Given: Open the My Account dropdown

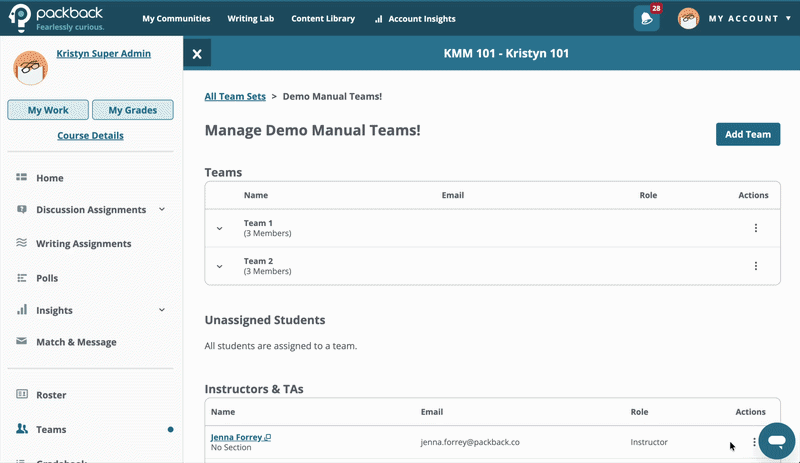Looking at the screenshot, I should [x=735, y=19].
